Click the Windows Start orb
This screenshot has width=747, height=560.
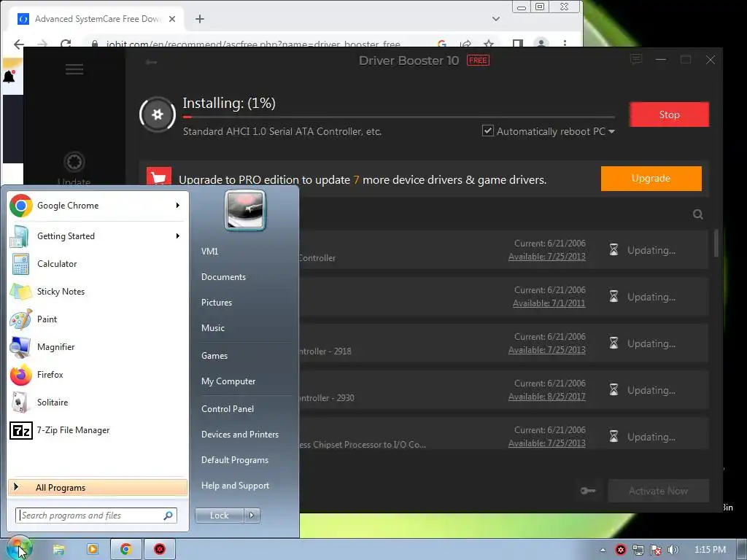point(18,548)
